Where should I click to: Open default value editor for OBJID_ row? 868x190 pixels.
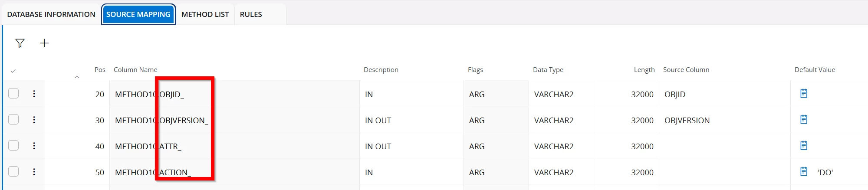pyautogui.click(x=804, y=94)
